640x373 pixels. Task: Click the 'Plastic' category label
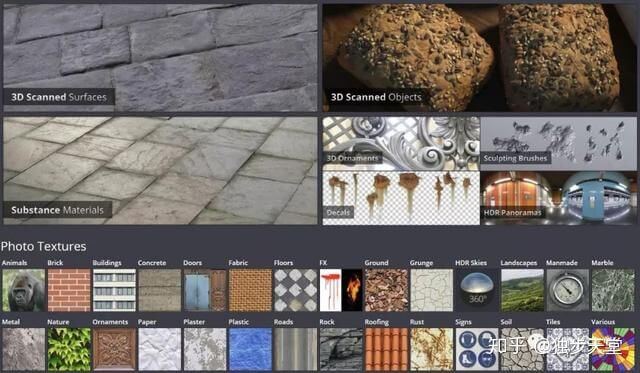(x=239, y=322)
